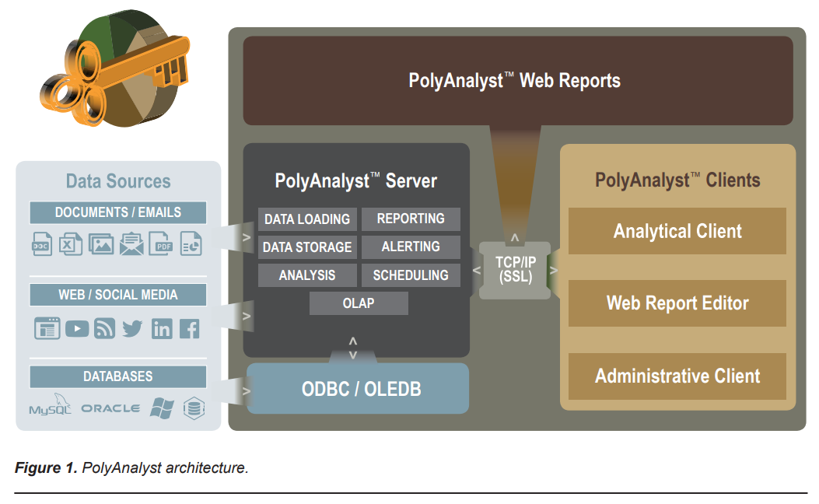Screen dimensions: 819x504
Task: Click the Facebook icon
Action: (190, 328)
